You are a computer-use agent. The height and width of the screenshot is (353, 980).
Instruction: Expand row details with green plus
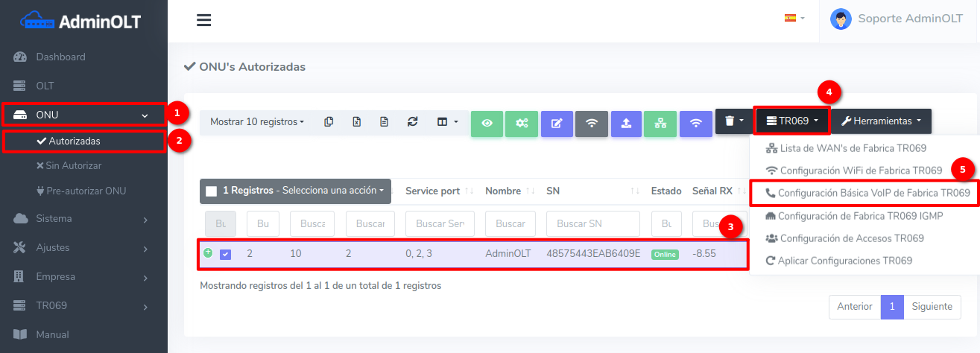click(208, 253)
